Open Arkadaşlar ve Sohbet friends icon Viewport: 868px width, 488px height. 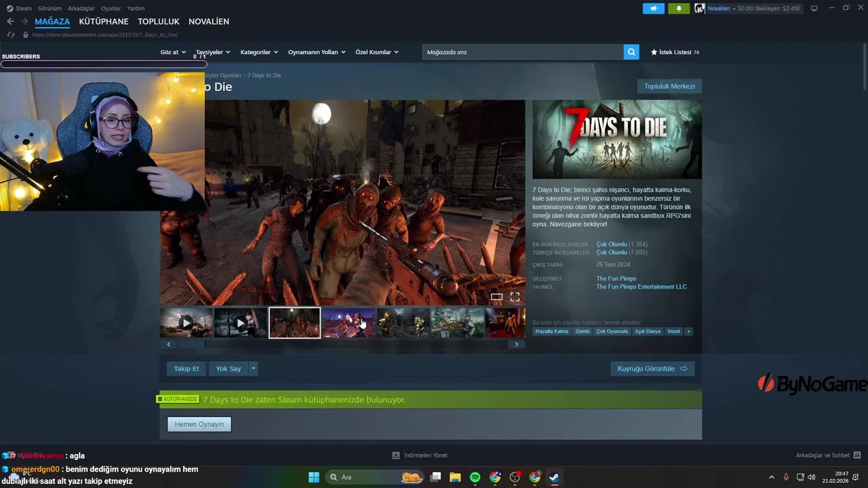click(x=857, y=455)
